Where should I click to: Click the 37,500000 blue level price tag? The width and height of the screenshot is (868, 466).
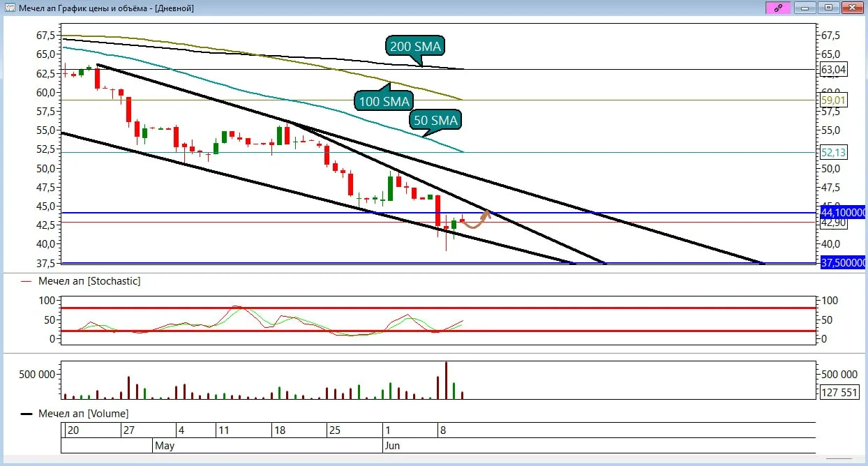point(843,263)
